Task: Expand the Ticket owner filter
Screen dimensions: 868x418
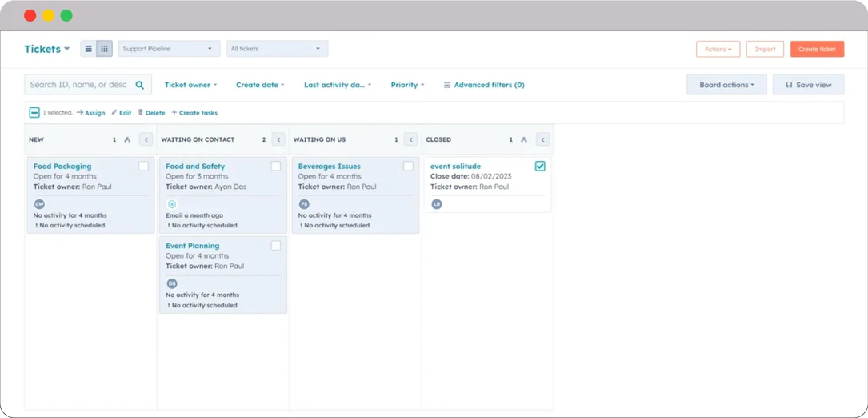Action: [190, 85]
